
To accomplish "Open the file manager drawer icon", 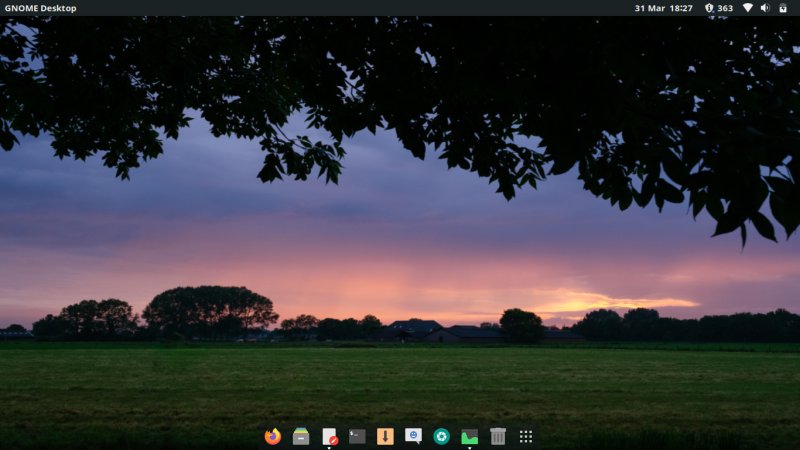I will pos(301,436).
